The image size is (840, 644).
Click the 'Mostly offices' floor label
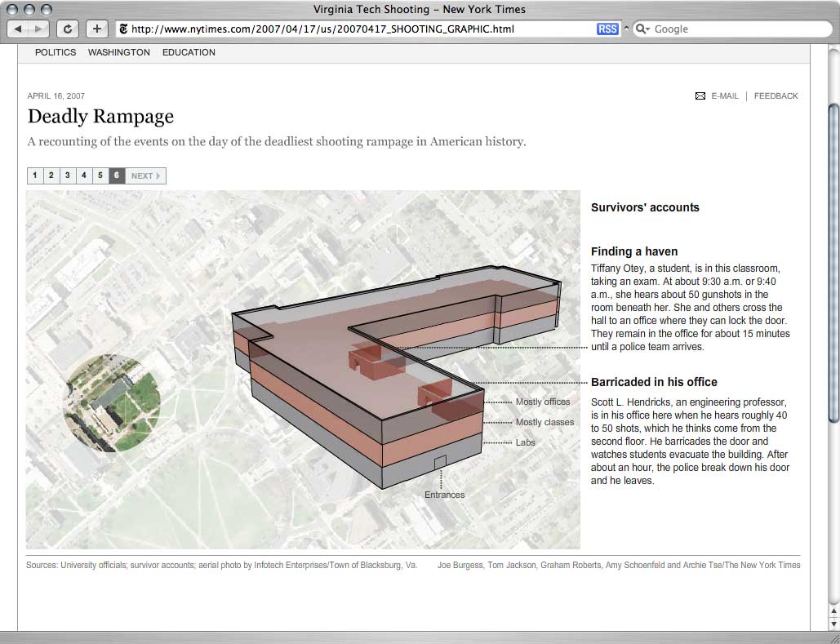543,402
